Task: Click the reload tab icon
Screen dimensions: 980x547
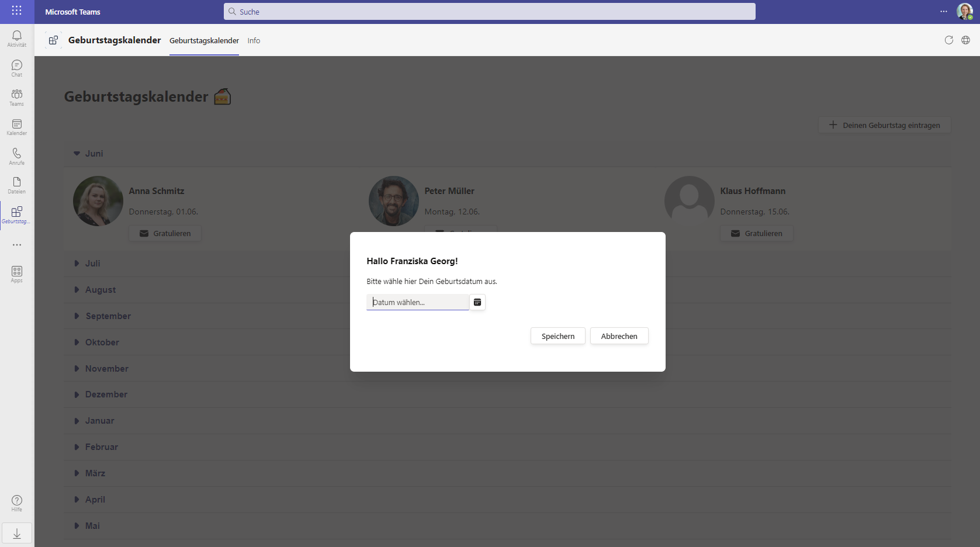Action: click(949, 40)
